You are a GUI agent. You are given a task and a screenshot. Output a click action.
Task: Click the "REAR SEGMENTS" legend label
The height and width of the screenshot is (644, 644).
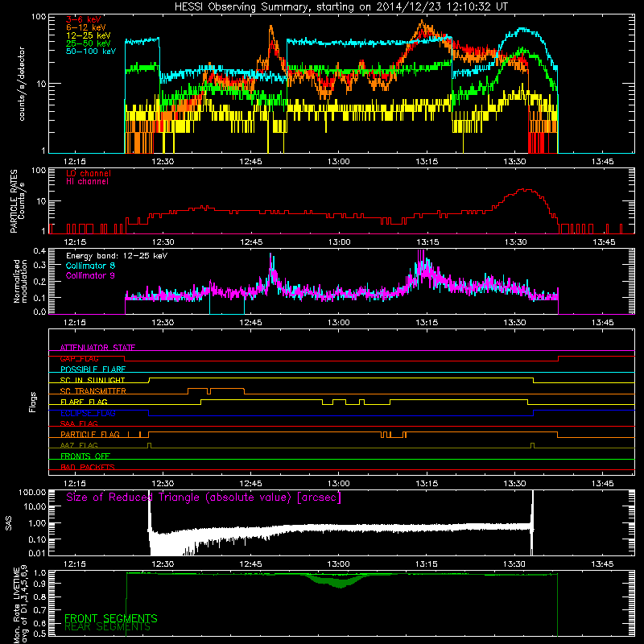point(108,627)
